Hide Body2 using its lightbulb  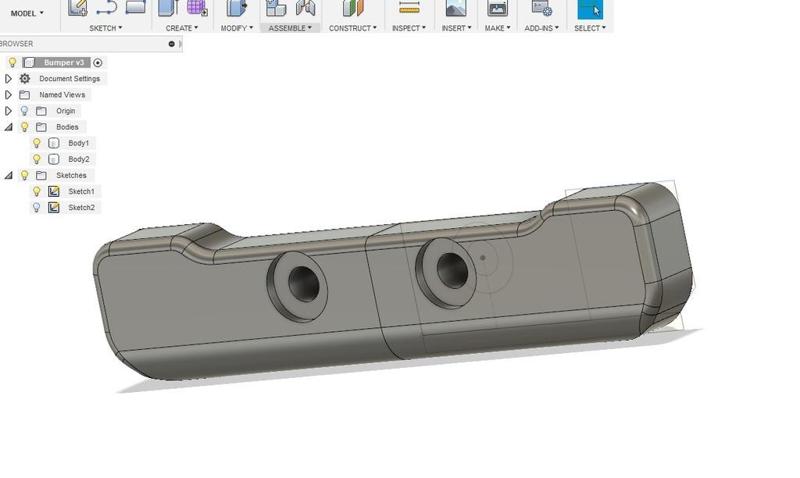pyautogui.click(x=36, y=159)
